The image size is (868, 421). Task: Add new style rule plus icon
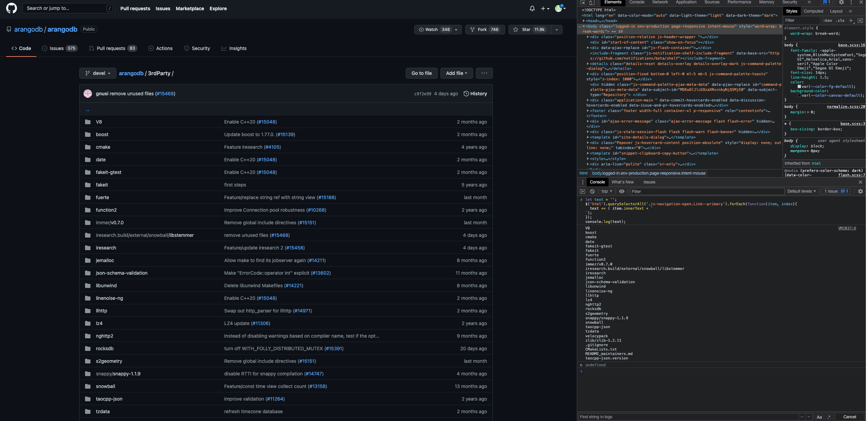click(x=851, y=20)
